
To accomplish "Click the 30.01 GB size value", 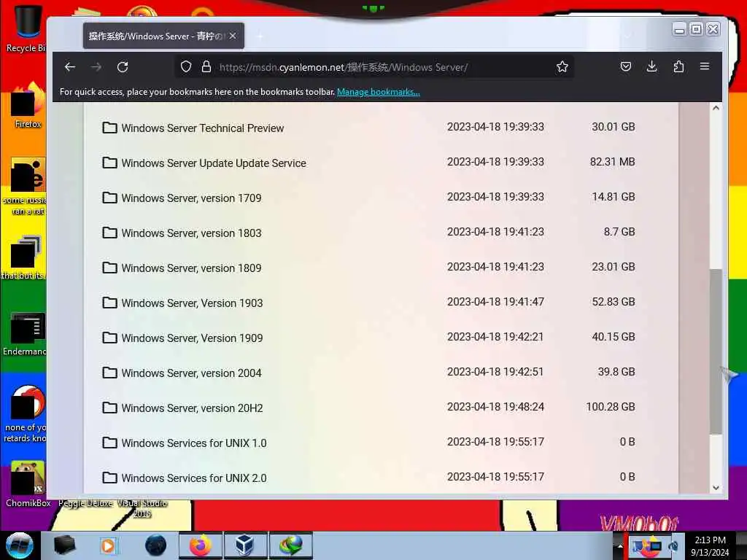I will [x=613, y=127].
